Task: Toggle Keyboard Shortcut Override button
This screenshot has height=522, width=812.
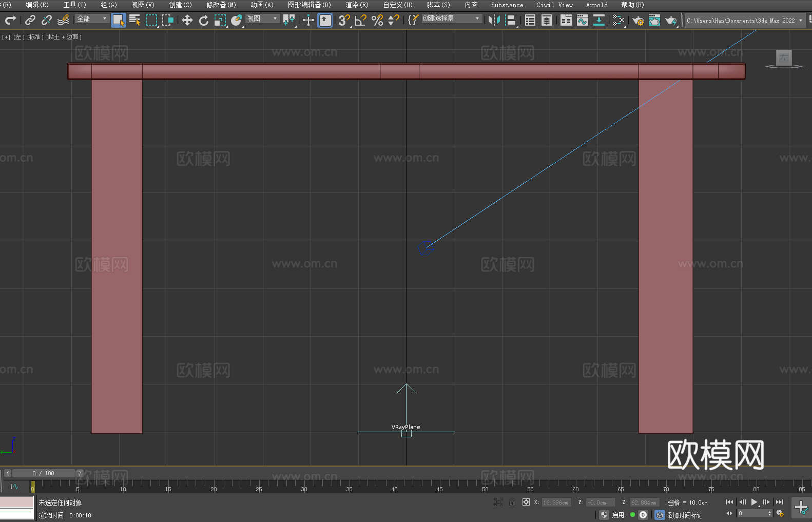Action: (325, 20)
